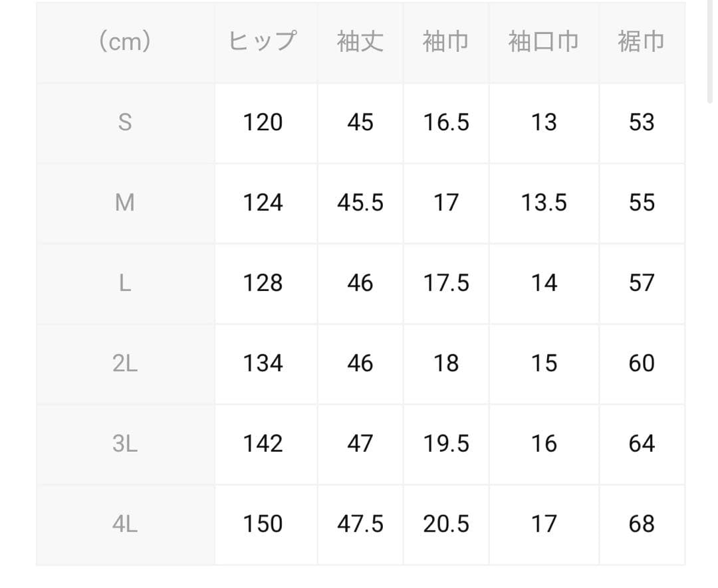Click the 袖丈 column header
Image resolution: width=718 pixels, height=588 pixels.
360,42
